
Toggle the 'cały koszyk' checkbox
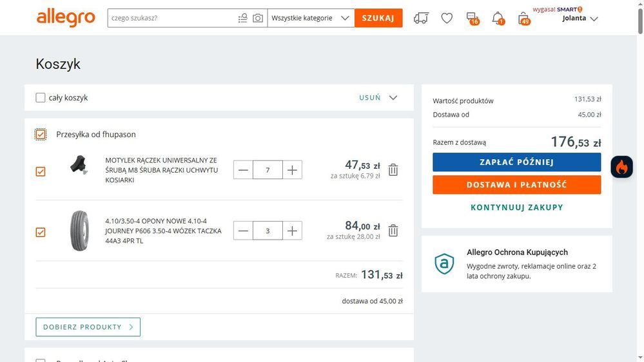(x=41, y=98)
